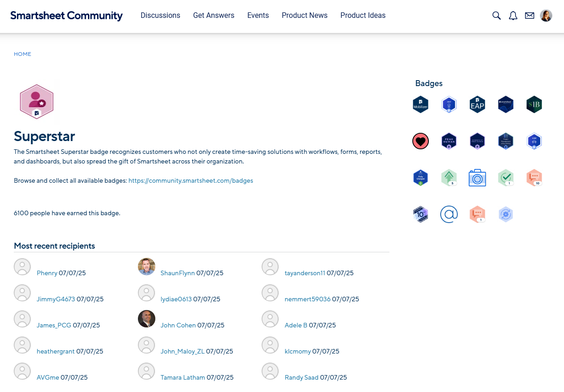Click ShaunFlynn's profile photo
564x392 pixels.
point(147,267)
